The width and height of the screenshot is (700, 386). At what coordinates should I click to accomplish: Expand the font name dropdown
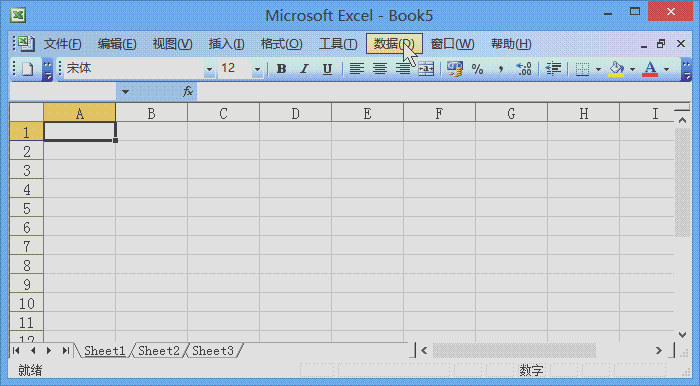pos(209,70)
